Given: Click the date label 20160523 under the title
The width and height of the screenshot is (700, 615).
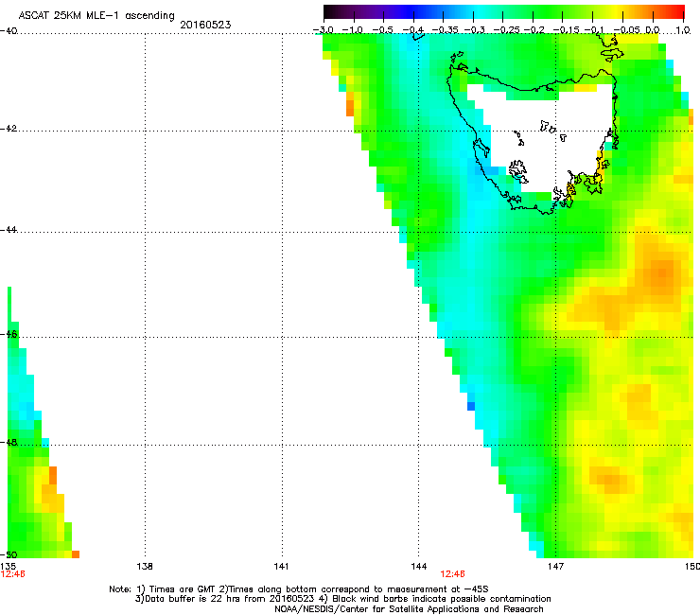Looking at the screenshot, I should point(205,25).
